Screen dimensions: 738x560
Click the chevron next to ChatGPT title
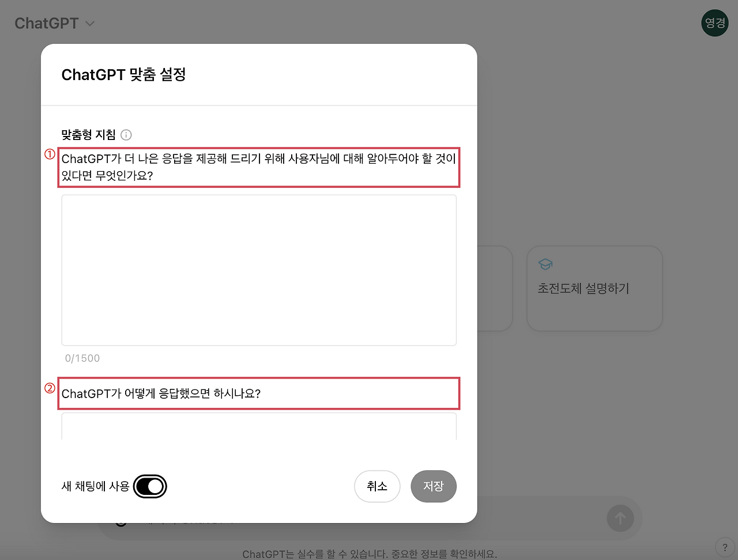pyautogui.click(x=90, y=24)
